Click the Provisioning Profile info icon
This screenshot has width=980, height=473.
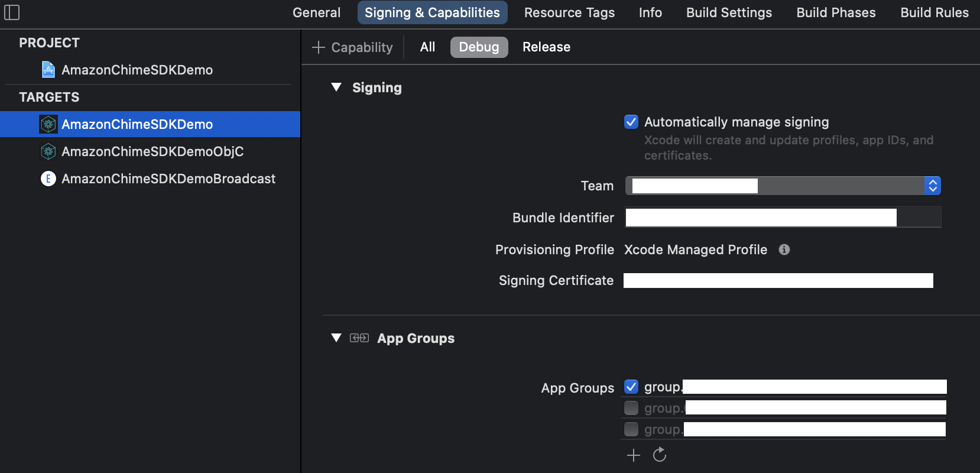pos(784,250)
